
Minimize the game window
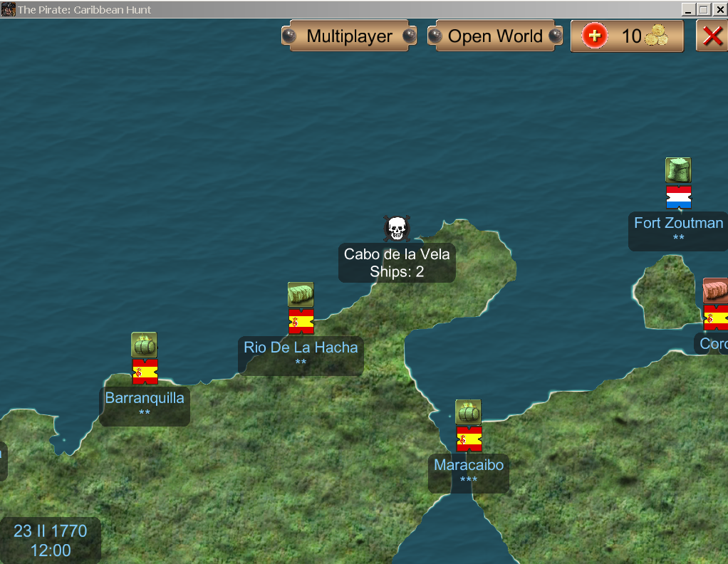coord(689,9)
